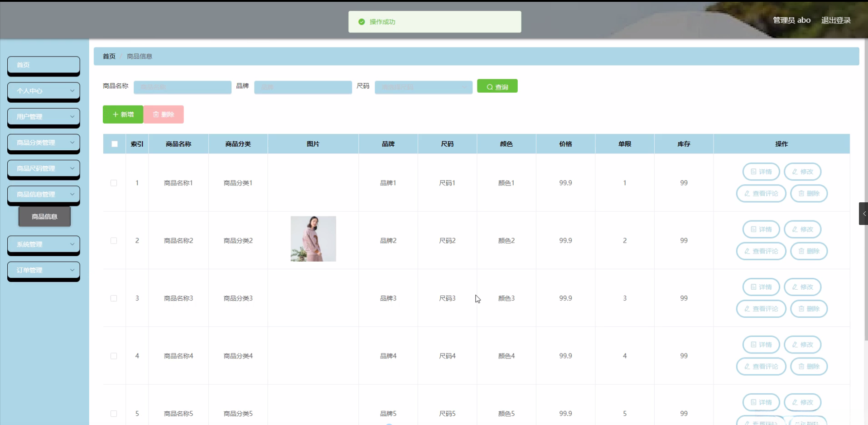The image size is (868, 425).
Task: Click 修改 for 商品名称3
Action: (x=802, y=287)
